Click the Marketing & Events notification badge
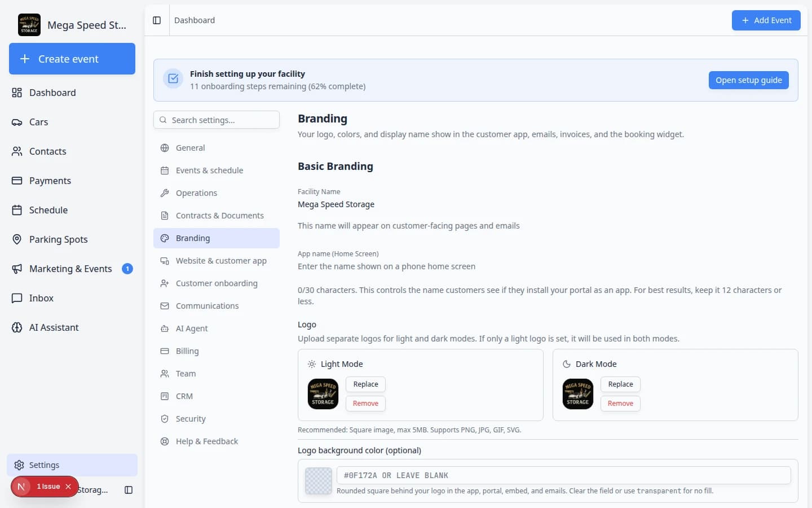Viewport: 812px width, 508px height. (x=127, y=269)
